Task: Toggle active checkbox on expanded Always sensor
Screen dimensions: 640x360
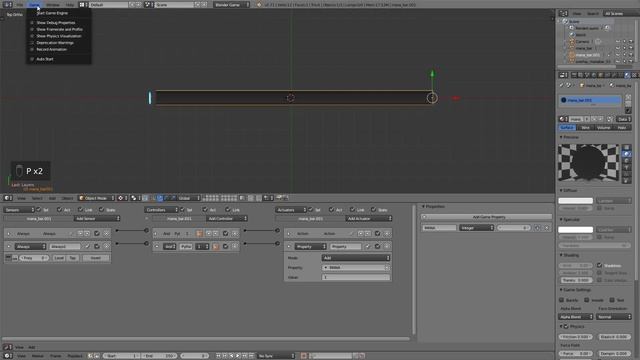Action: (x=97, y=247)
